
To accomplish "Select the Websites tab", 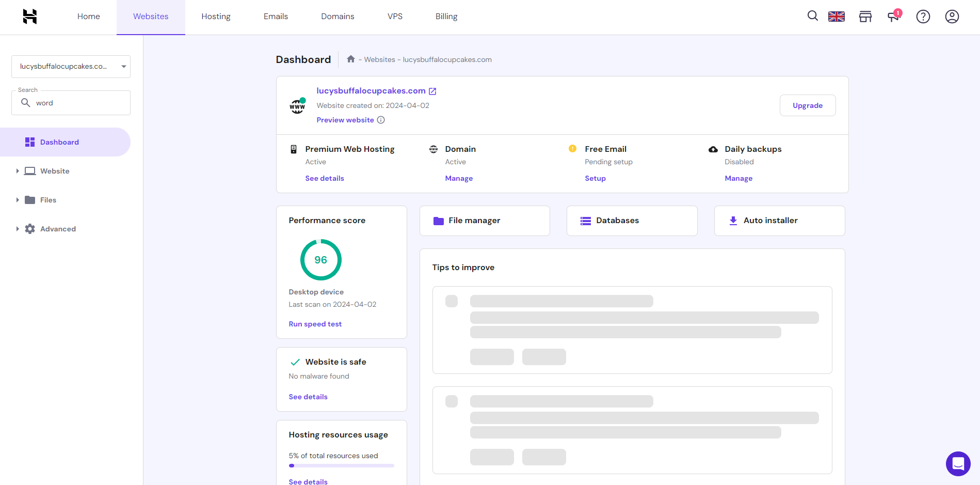I will (x=151, y=17).
